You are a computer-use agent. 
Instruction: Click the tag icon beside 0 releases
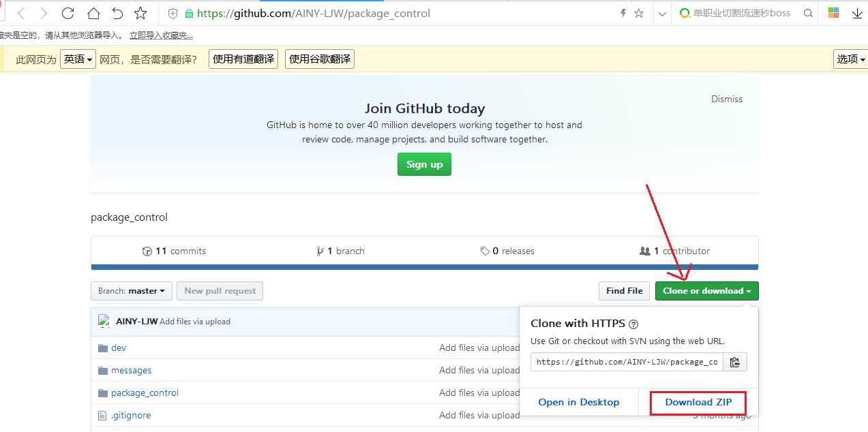(485, 251)
